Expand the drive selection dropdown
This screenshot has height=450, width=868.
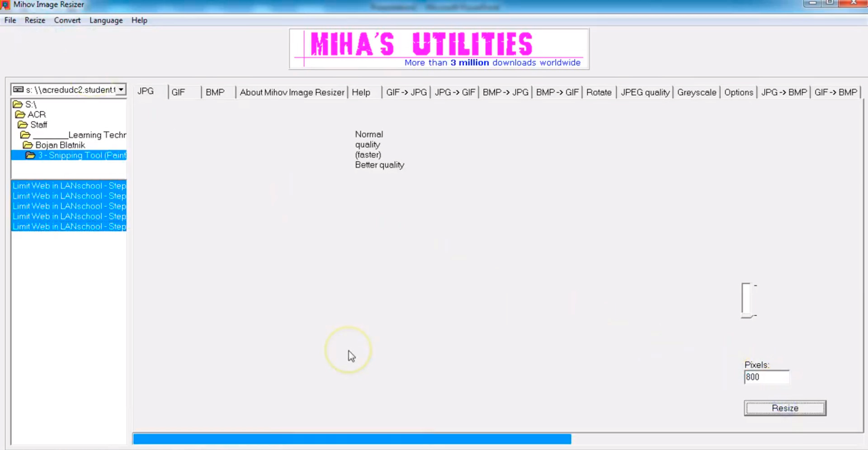[x=121, y=89]
